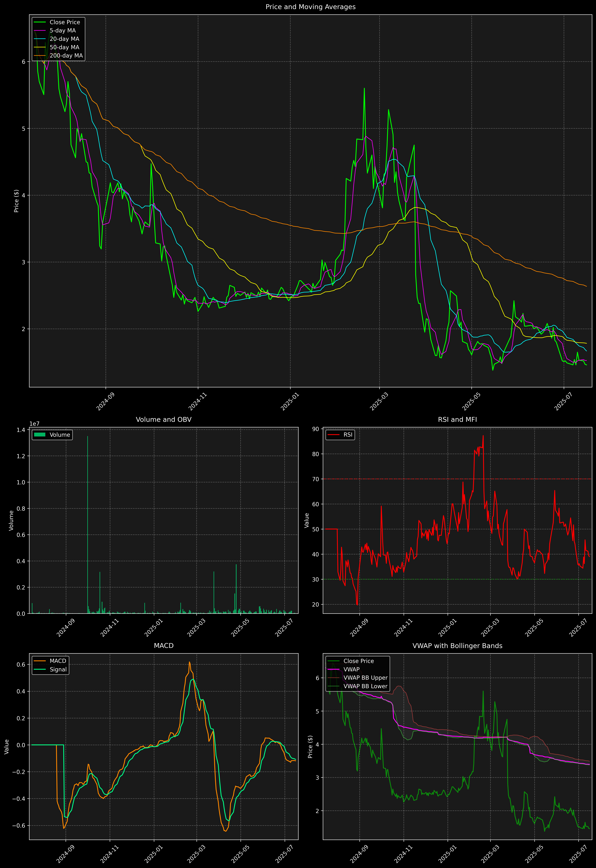This screenshot has height=868, width=596.
Task: Click 'Price ($)' y-axis label of top chart
Action: point(16,201)
